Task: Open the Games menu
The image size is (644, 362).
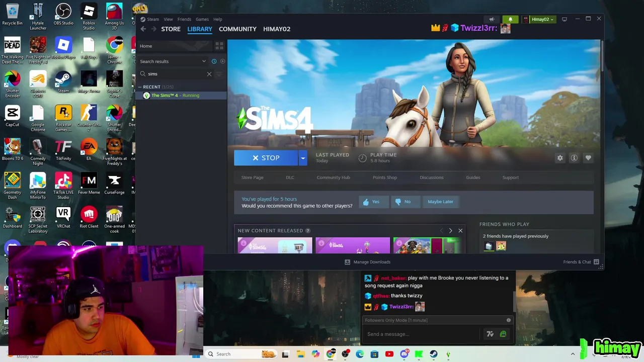Action: [202, 19]
